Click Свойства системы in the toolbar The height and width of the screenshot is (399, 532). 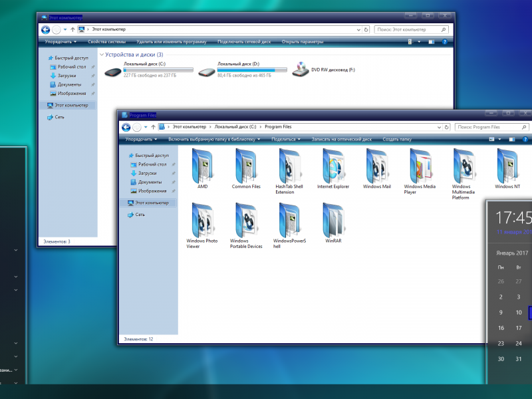tap(106, 42)
